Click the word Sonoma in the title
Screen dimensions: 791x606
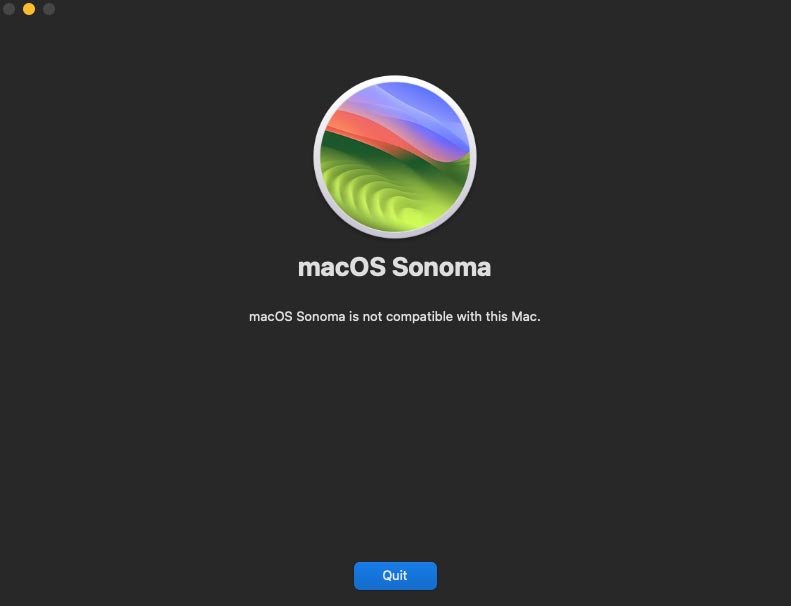[x=441, y=267]
